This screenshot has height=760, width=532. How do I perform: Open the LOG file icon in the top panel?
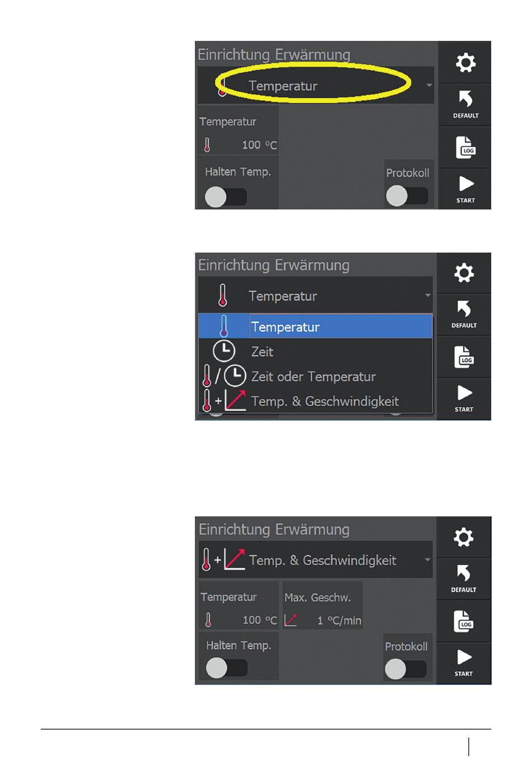[465, 147]
